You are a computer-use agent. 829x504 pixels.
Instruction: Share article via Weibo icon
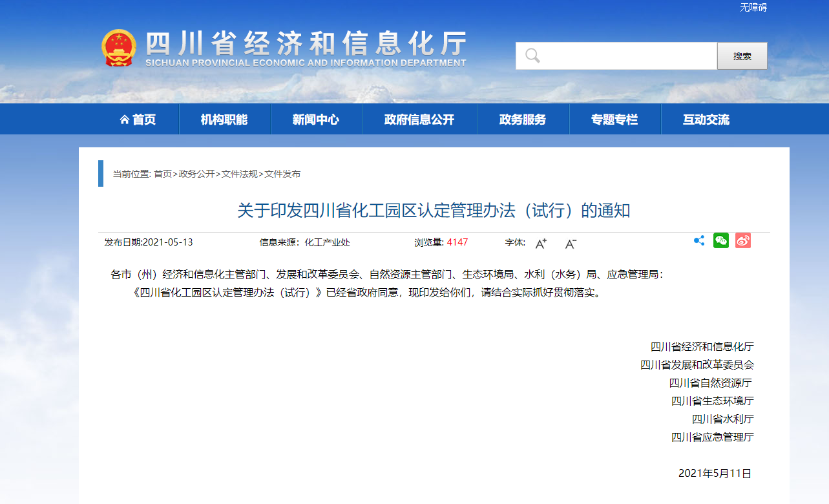coord(743,240)
